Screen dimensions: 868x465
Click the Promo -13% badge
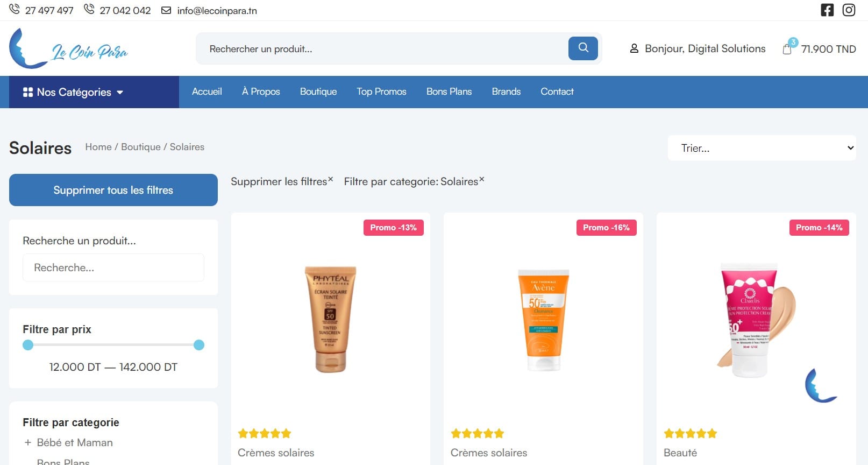coord(394,228)
